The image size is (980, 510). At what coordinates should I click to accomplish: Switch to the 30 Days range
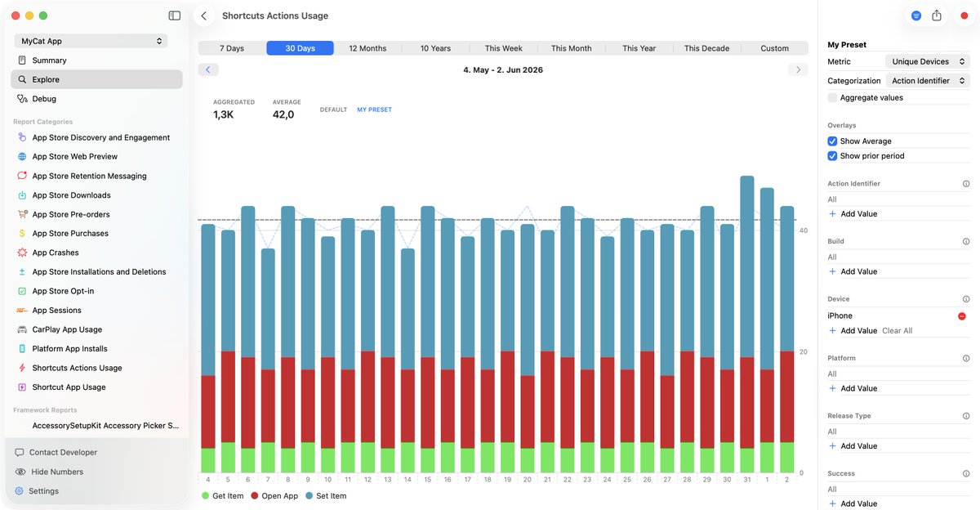[x=301, y=48]
